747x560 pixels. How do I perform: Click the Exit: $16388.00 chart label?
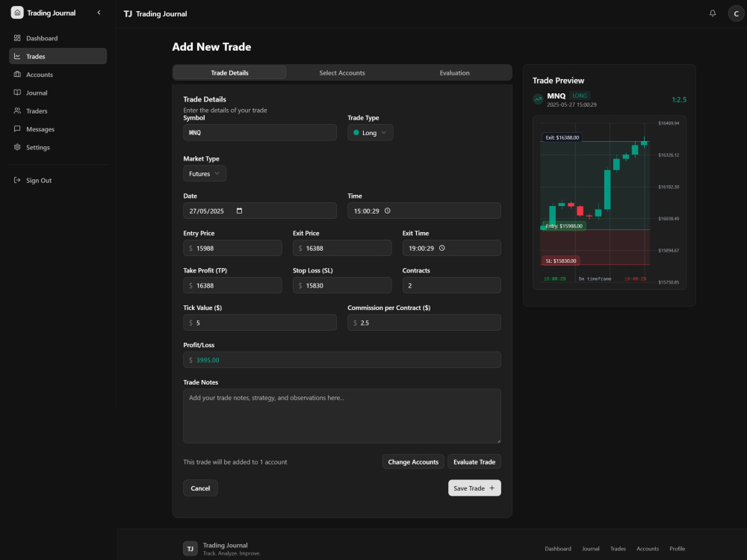tap(562, 137)
